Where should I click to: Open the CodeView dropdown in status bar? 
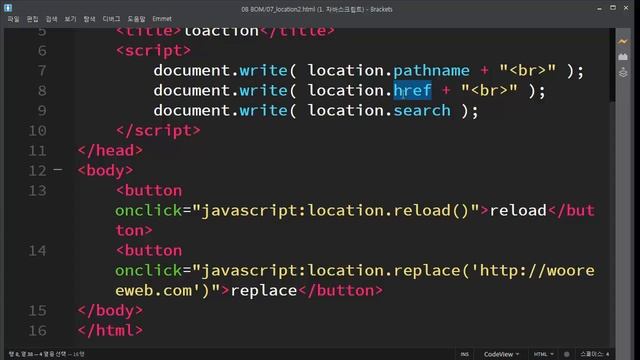501,354
